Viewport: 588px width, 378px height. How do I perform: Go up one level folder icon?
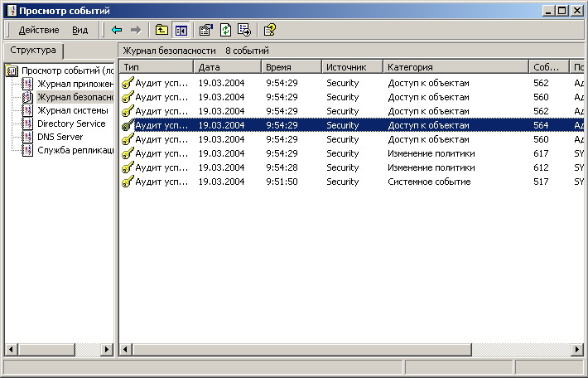point(161,30)
